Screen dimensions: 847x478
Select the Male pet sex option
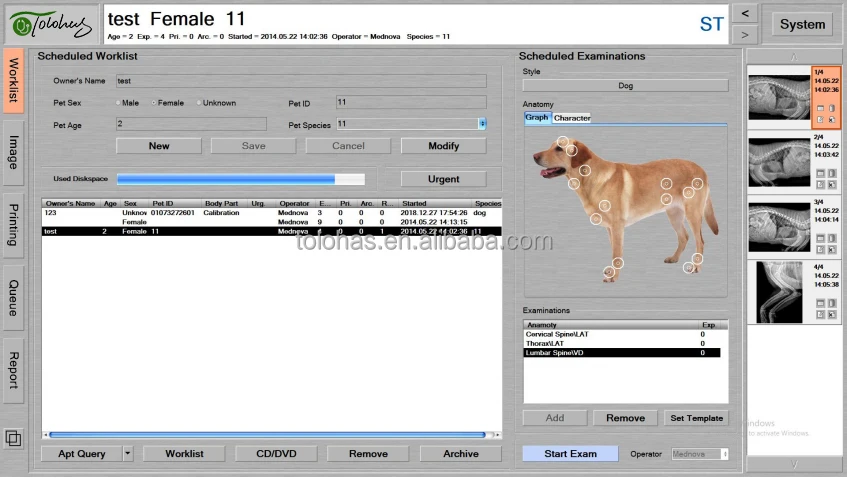coord(127,103)
